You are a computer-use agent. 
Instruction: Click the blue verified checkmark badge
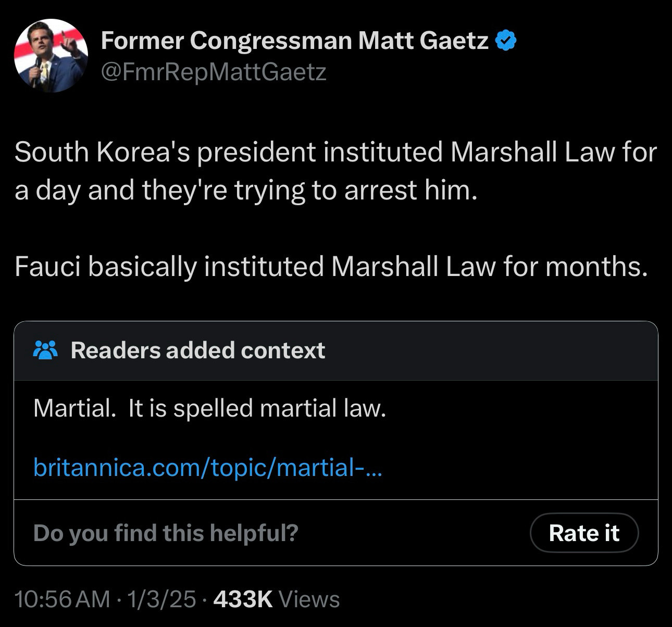coord(505,41)
